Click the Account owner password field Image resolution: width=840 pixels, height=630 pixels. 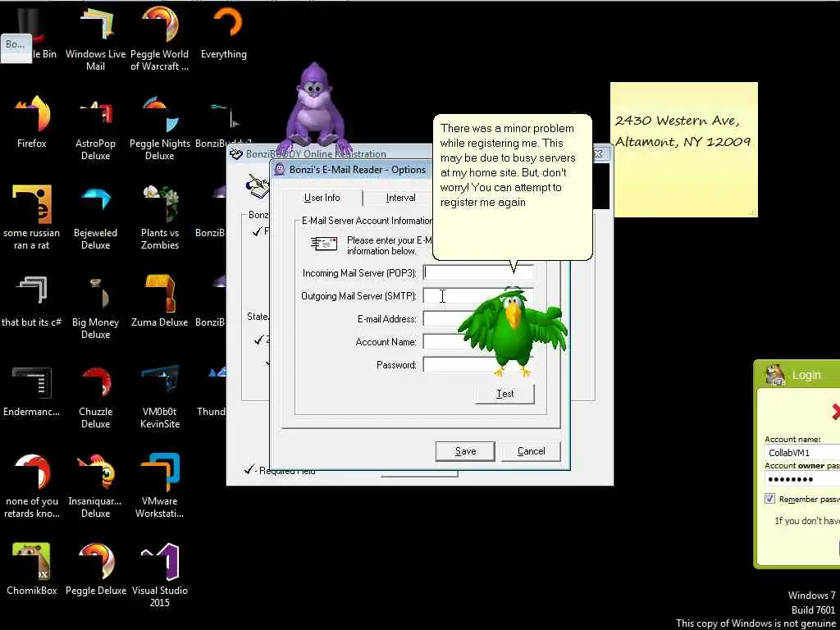pyautogui.click(x=802, y=479)
